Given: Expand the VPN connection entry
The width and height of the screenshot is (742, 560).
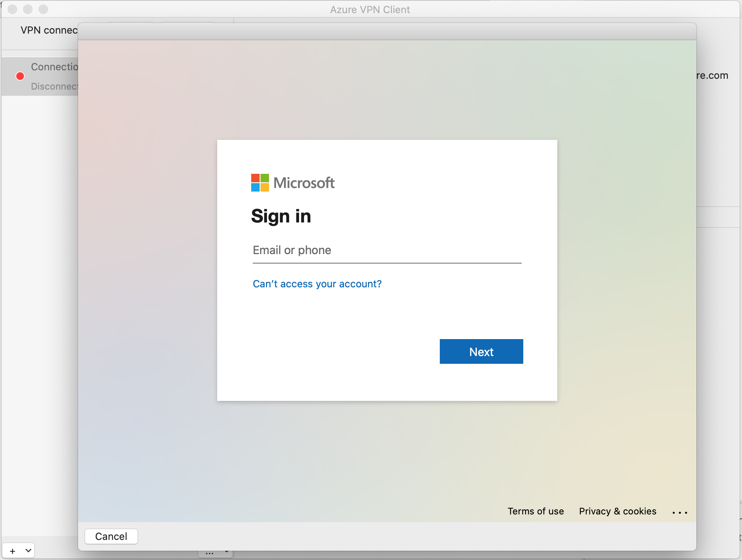Looking at the screenshot, I should [x=44, y=76].
